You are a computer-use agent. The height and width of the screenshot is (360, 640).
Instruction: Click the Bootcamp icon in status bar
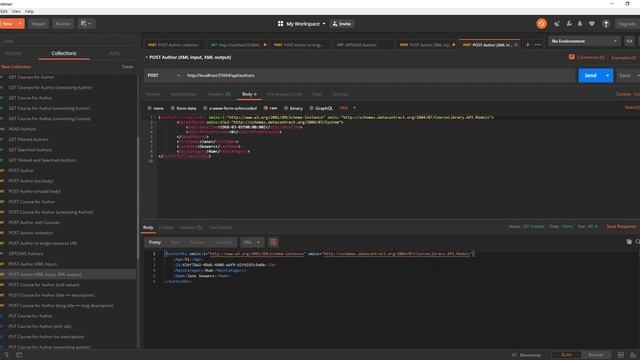(514, 355)
